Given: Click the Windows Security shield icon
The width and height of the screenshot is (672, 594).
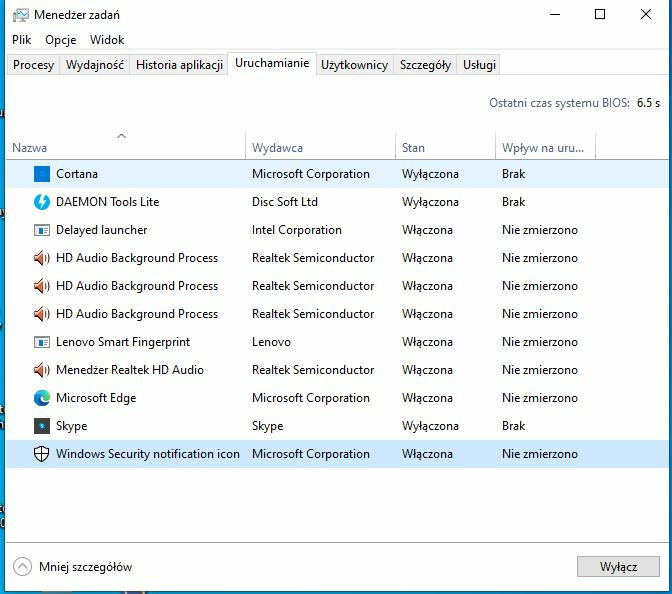Looking at the screenshot, I should (42, 454).
